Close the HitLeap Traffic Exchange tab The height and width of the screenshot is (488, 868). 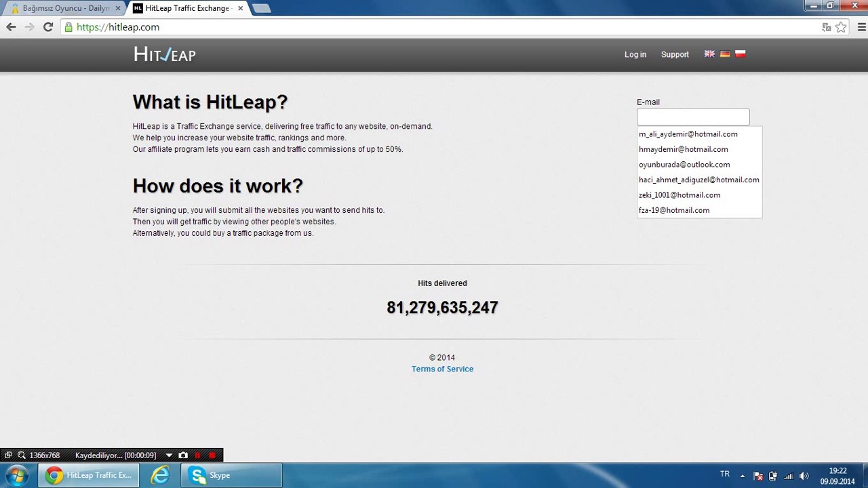(240, 8)
